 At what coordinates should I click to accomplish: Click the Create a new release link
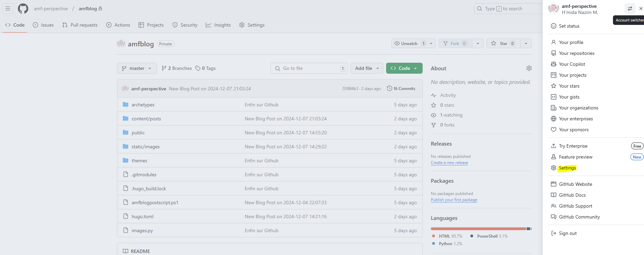pyautogui.click(x=449, y=163)
